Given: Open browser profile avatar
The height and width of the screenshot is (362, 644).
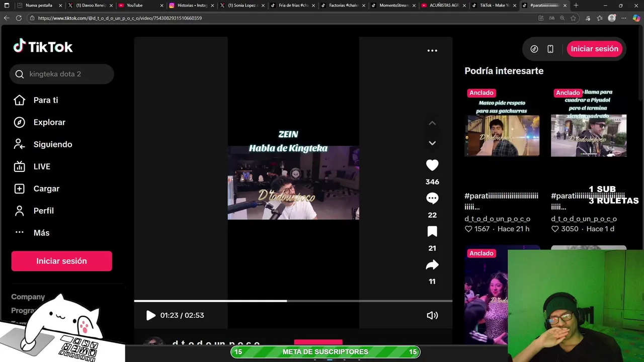Looking at the screenshot, I should [x=612, y=18].
